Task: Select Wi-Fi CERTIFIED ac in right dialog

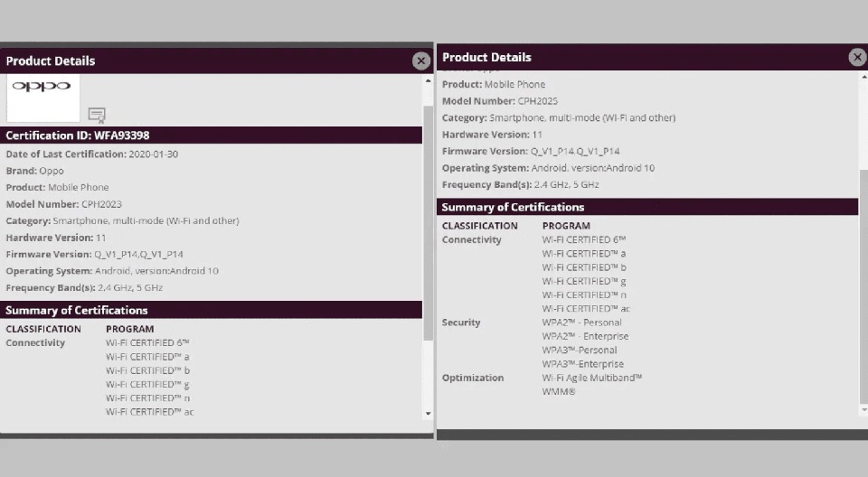Action: [586, 309]
